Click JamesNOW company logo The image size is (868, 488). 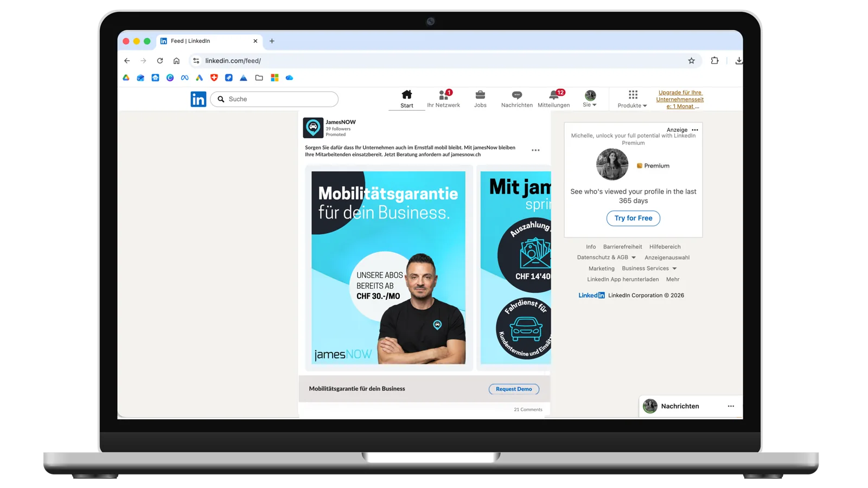pyautogui.click(x=313, y=128)
